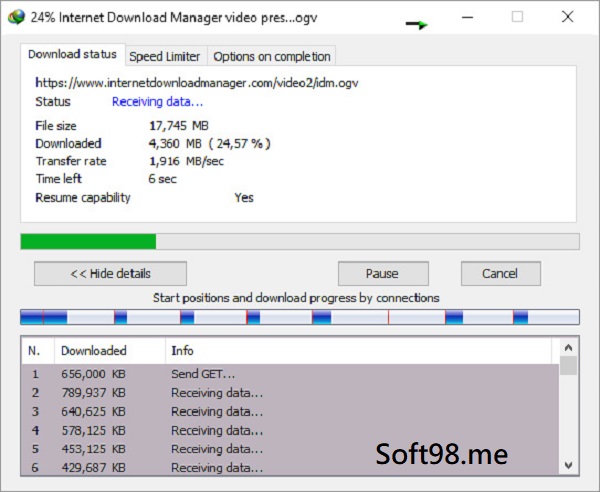
Task: Select connection row 6 with 429,687 KB
Action: click(290, 468)
